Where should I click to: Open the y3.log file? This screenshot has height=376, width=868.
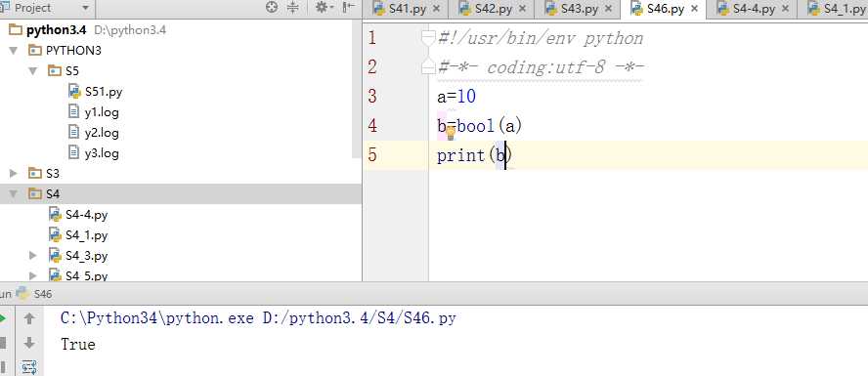[x=102, y=153]
